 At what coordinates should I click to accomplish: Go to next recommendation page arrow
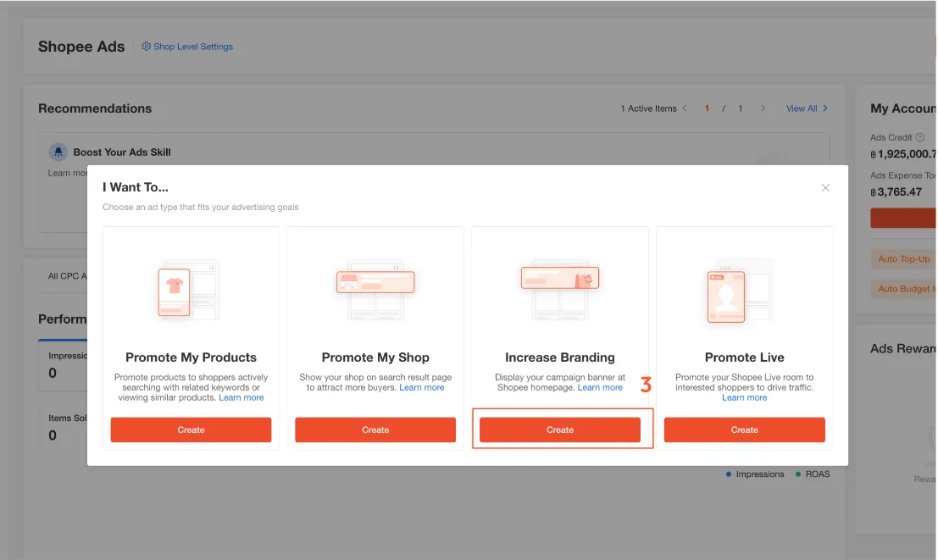click(x=763, y=108)
